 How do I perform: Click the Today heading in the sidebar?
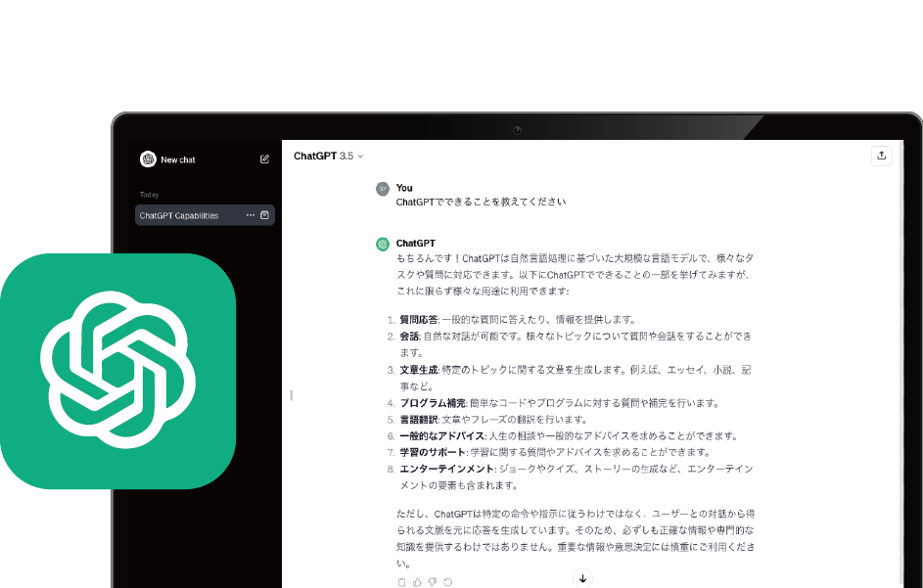pos(149,195)
